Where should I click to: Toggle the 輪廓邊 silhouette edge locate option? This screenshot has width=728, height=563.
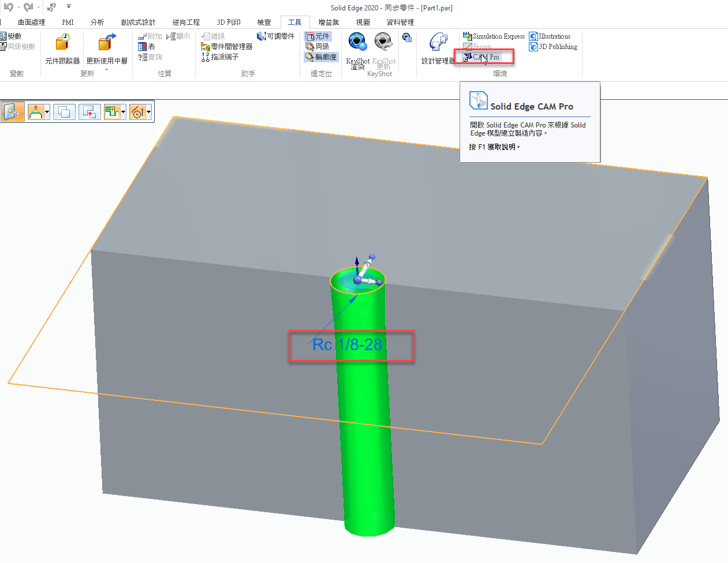[321, 57]
